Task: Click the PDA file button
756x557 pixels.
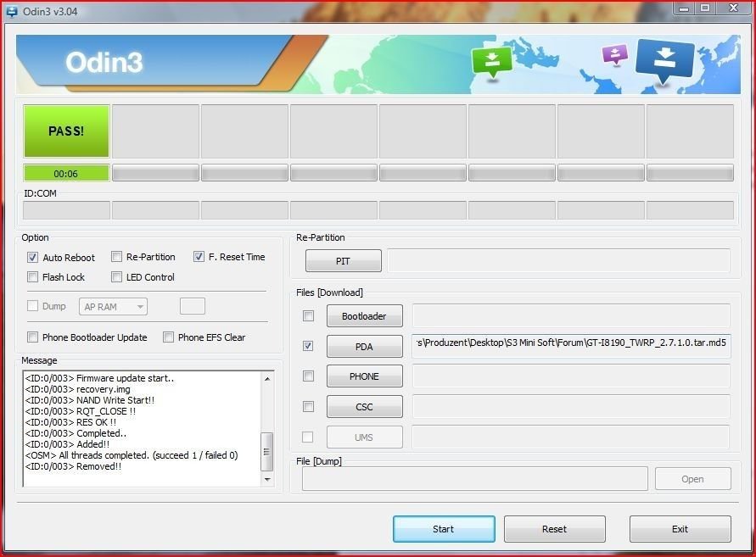Action: [x=365, y=347]
